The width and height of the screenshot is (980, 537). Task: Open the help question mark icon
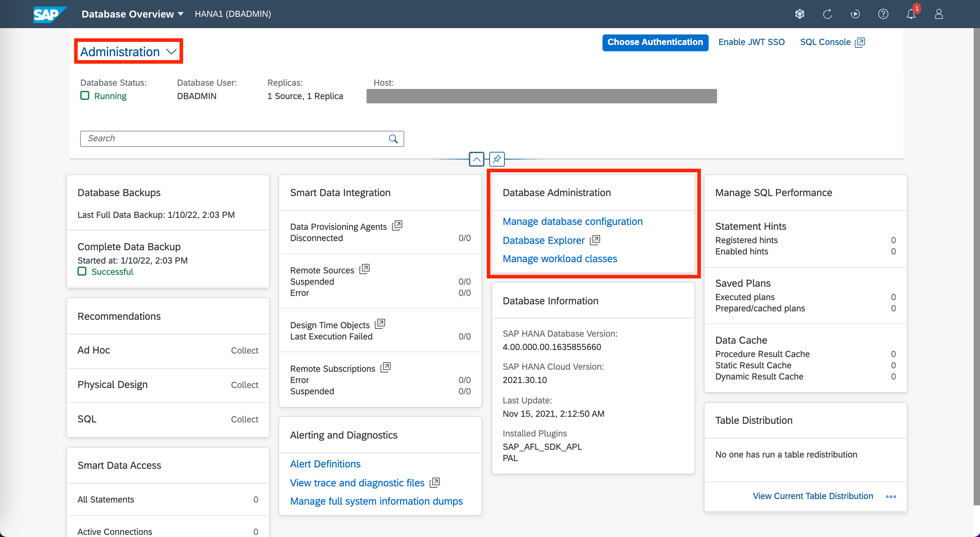tap(883, 14)
